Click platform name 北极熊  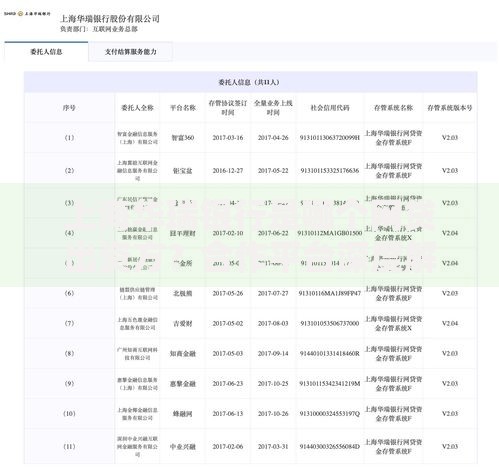coord(183,293)
